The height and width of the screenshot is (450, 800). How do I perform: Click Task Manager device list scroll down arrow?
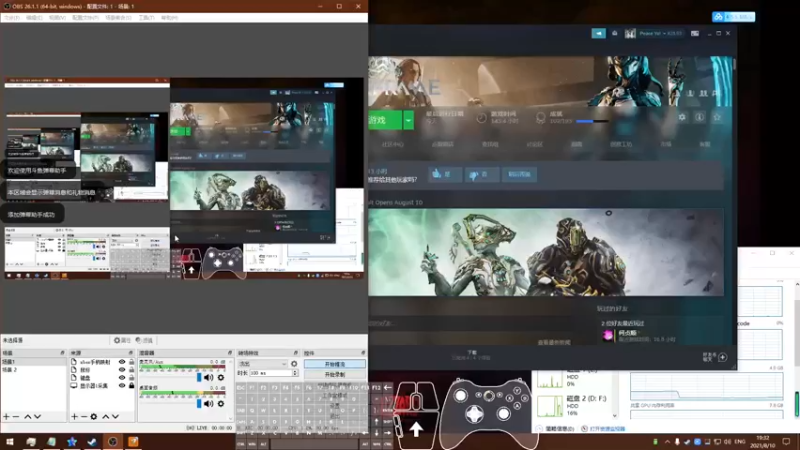tap(615, 416)
